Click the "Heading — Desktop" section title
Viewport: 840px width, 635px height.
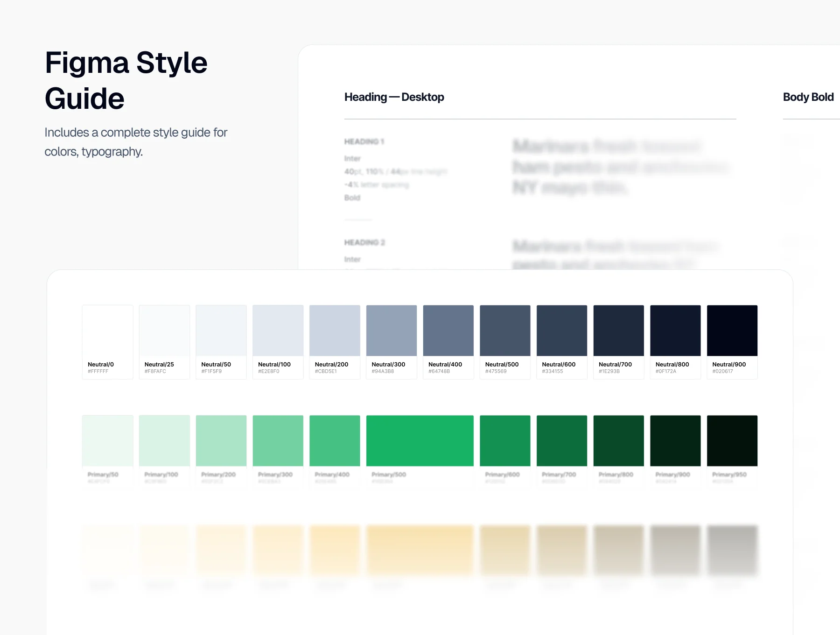point(394,97)
